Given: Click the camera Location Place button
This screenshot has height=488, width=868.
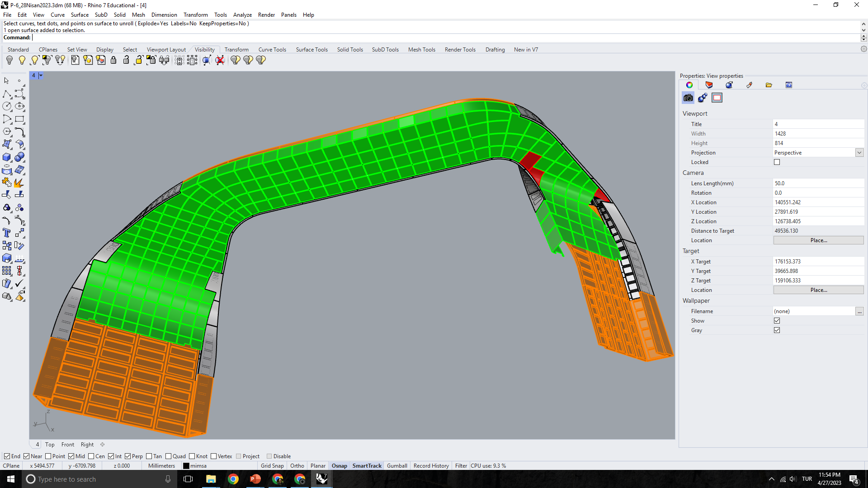Looking at the screenshot, I should (x=818, y=240).
